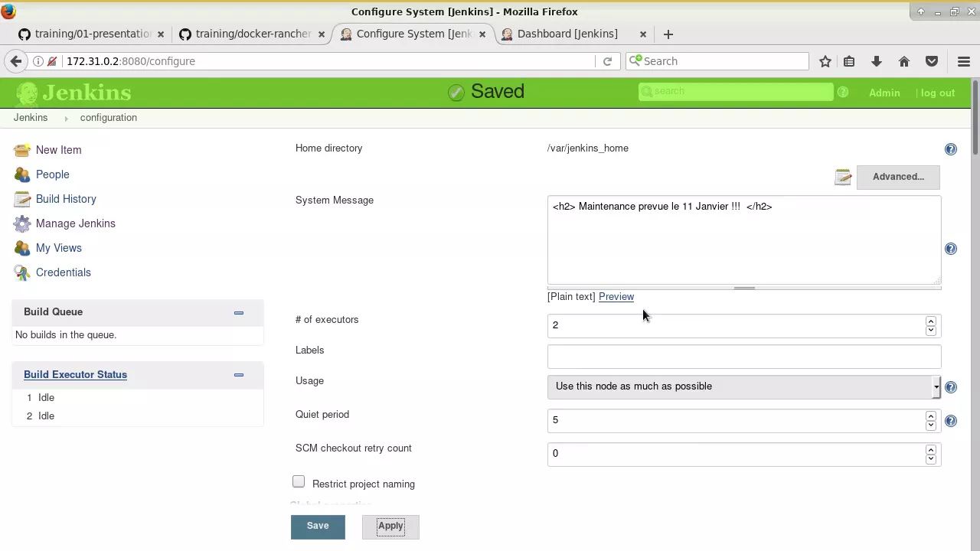Click the Credentials icon in sidebar

click(x=22, y=272)
